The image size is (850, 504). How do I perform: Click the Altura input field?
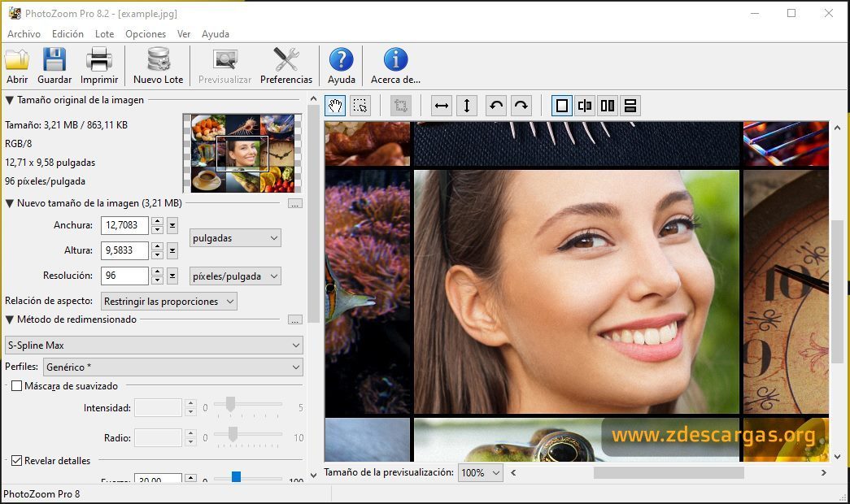[124, 250]
